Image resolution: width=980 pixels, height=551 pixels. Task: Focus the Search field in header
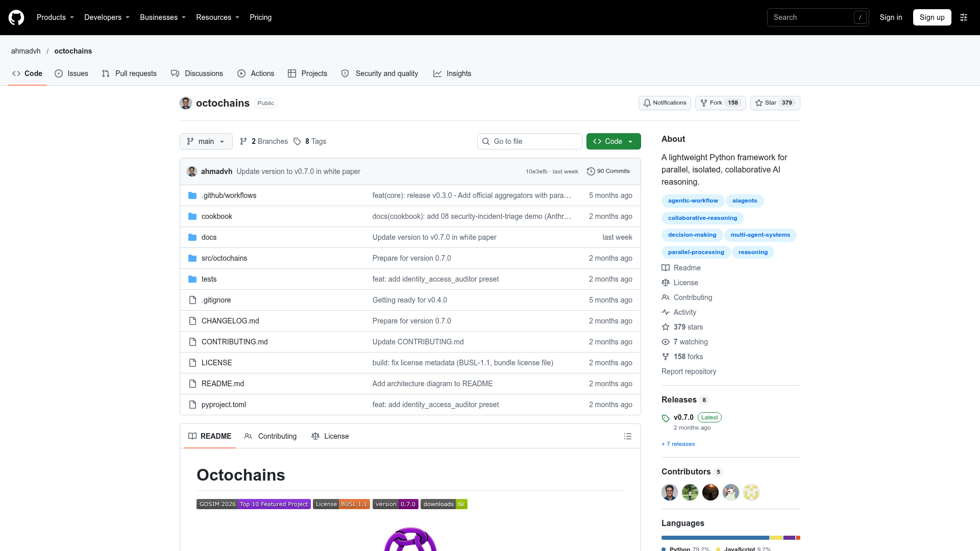coord(818,17)
